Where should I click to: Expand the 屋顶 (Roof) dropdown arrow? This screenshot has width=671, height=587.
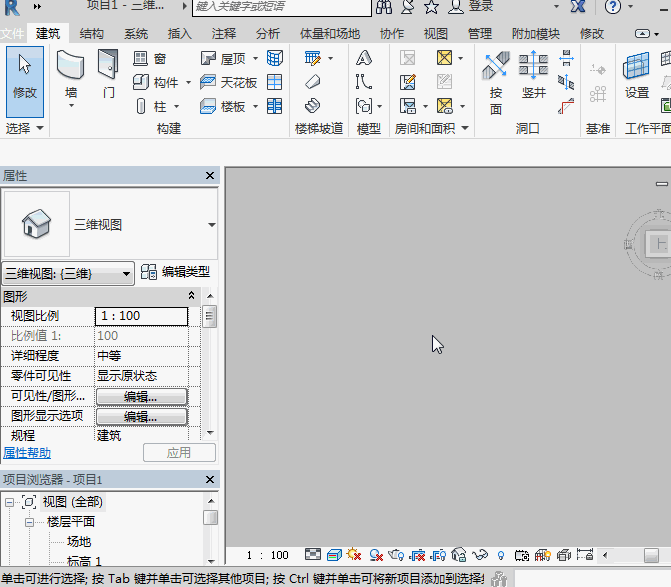pos(254,59)
